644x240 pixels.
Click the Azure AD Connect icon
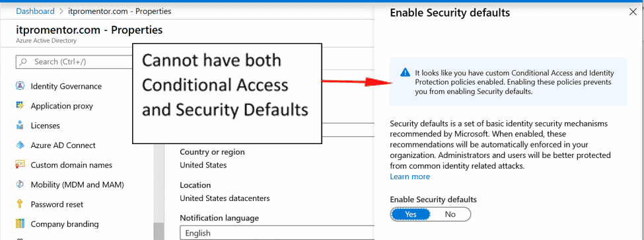20,145
